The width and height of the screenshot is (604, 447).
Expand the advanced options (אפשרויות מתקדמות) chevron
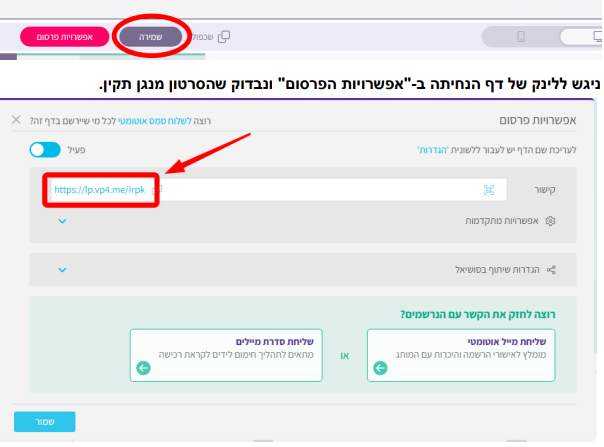tap(62, 220)
